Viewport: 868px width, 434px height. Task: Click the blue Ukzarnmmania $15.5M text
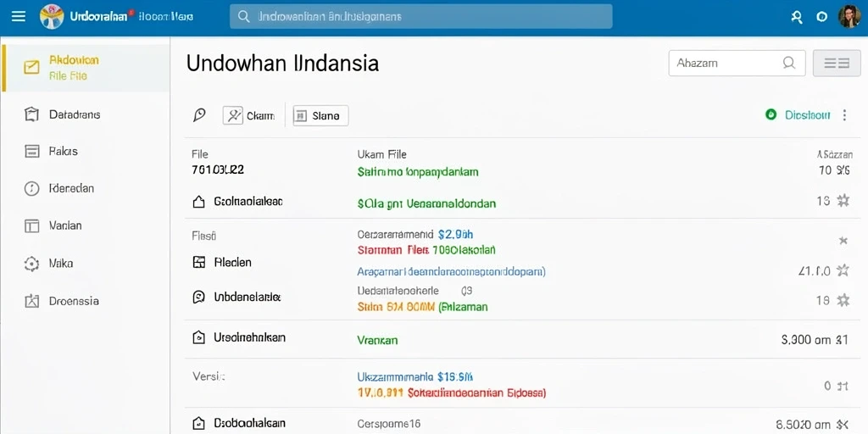pos(415,377)
